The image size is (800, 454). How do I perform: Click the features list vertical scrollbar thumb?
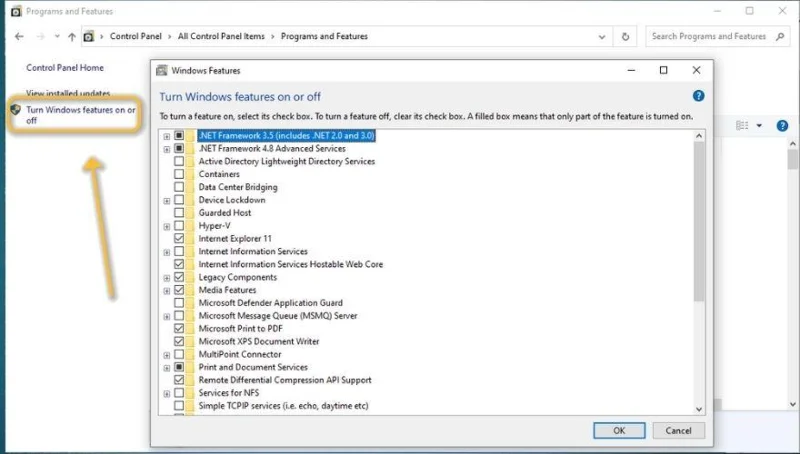pyautogui.click(x=699, y=222)
